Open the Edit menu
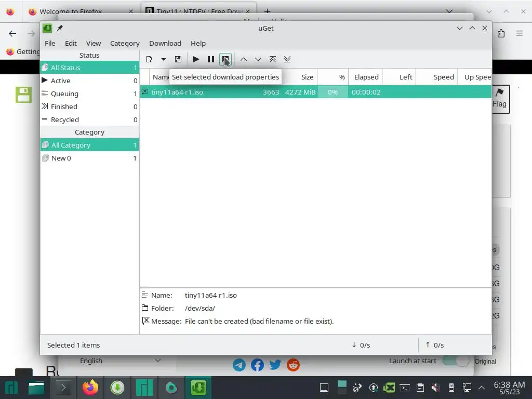Screen dimensions: 532x399 [x=71, y=44]
